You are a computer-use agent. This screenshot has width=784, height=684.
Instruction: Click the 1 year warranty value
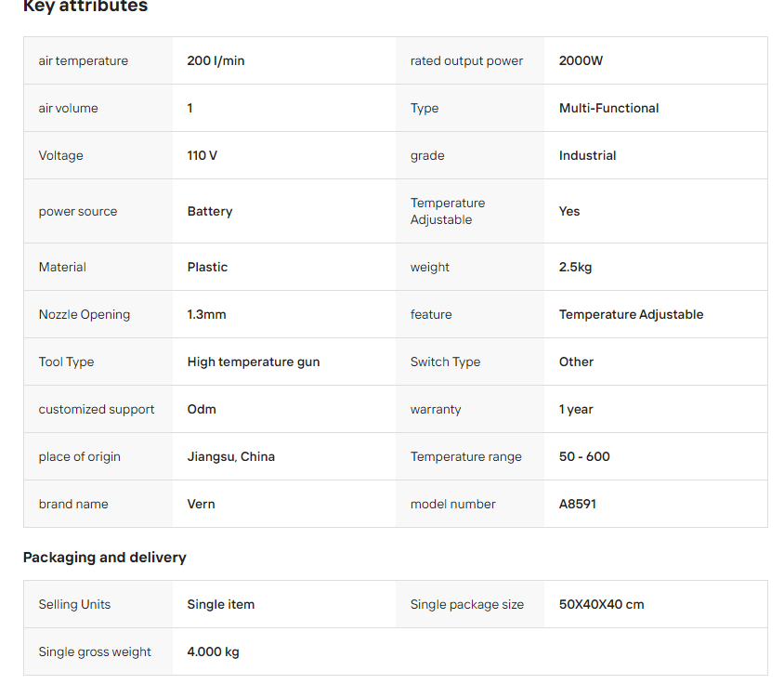click(x=576, y=409)
